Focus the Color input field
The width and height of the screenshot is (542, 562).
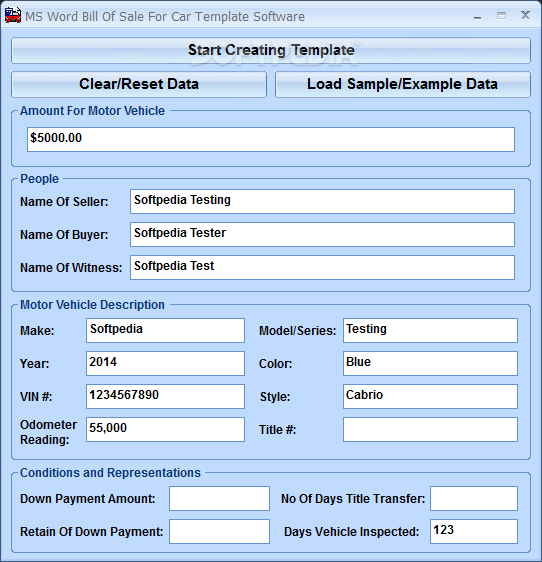click(430, 363)
